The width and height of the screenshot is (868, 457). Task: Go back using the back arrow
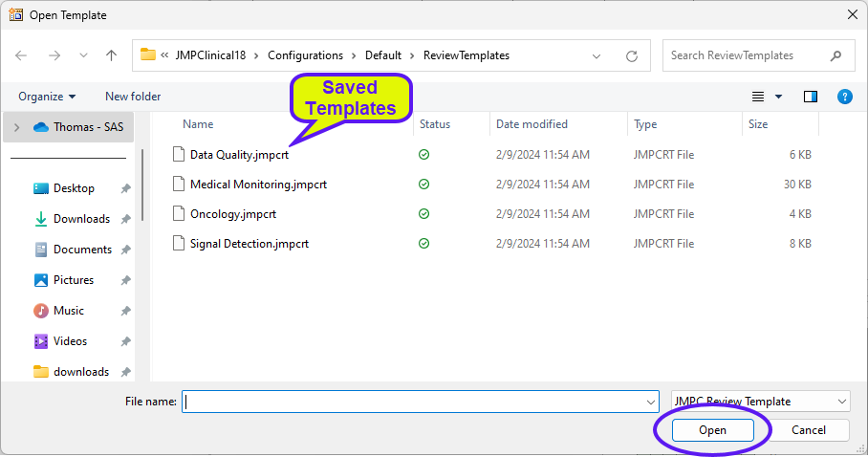point(21,55)
